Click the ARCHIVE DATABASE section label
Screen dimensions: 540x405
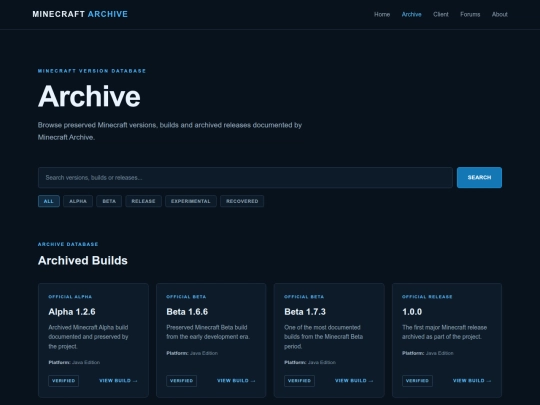click(68, 244)
